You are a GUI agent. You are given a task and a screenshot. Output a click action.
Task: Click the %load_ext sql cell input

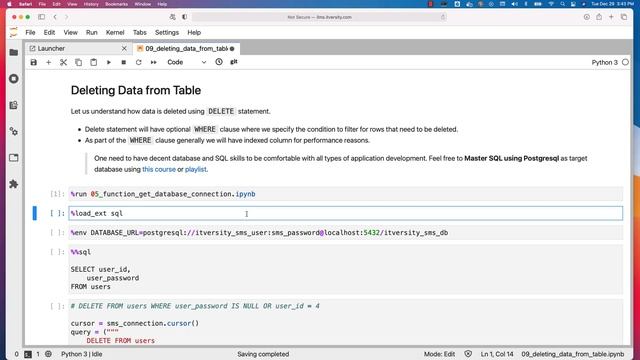pyautogui.click(x=346, y=213)
